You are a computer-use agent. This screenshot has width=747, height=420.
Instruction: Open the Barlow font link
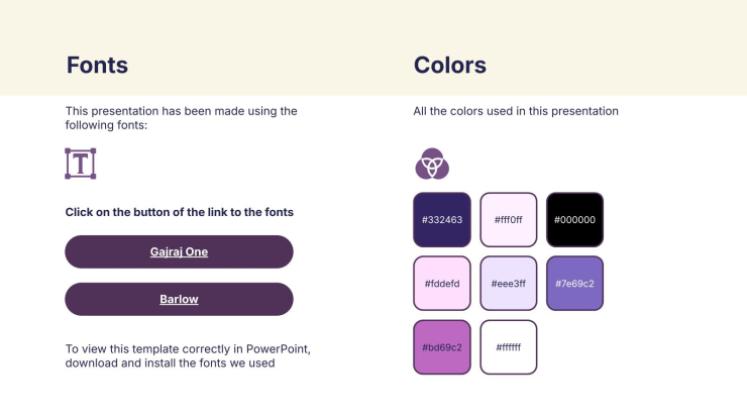(179, 299)
